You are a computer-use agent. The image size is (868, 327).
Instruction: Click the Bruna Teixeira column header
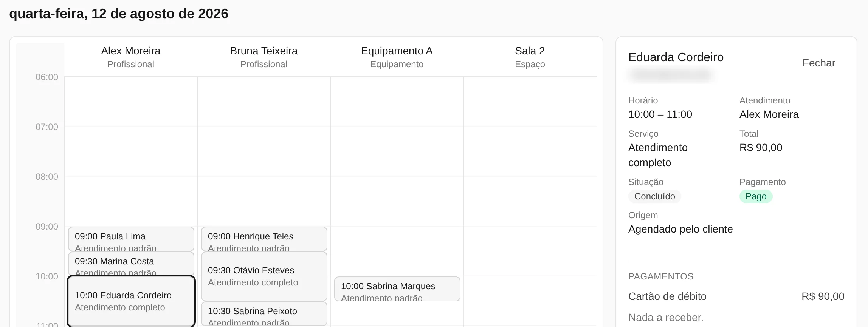(264, 57)
